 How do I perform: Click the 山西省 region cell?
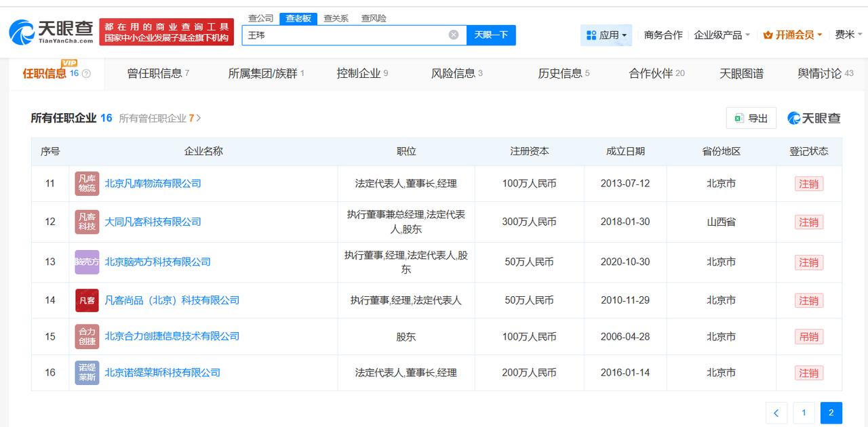(x=722, y=222)
